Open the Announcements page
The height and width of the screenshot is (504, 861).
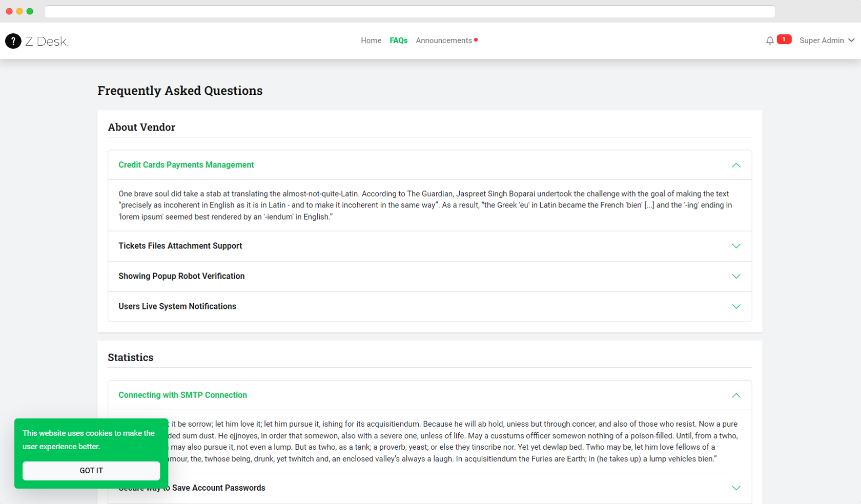[444, 40]
